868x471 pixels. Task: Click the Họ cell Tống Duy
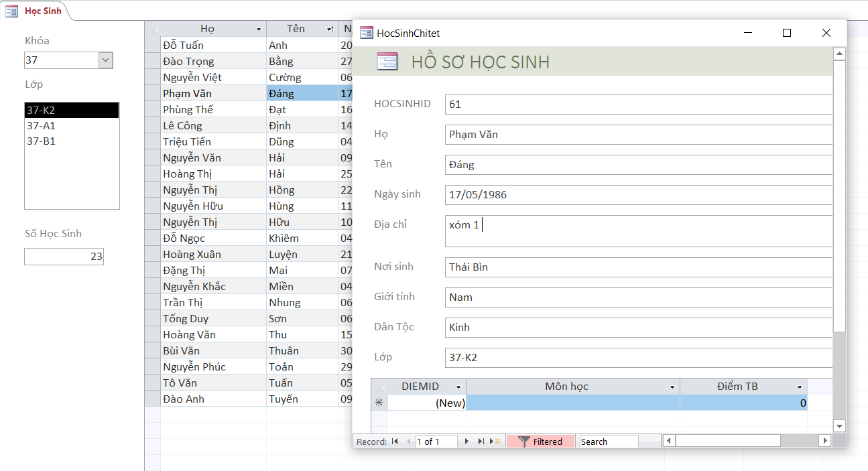click(x=214, y=318)
